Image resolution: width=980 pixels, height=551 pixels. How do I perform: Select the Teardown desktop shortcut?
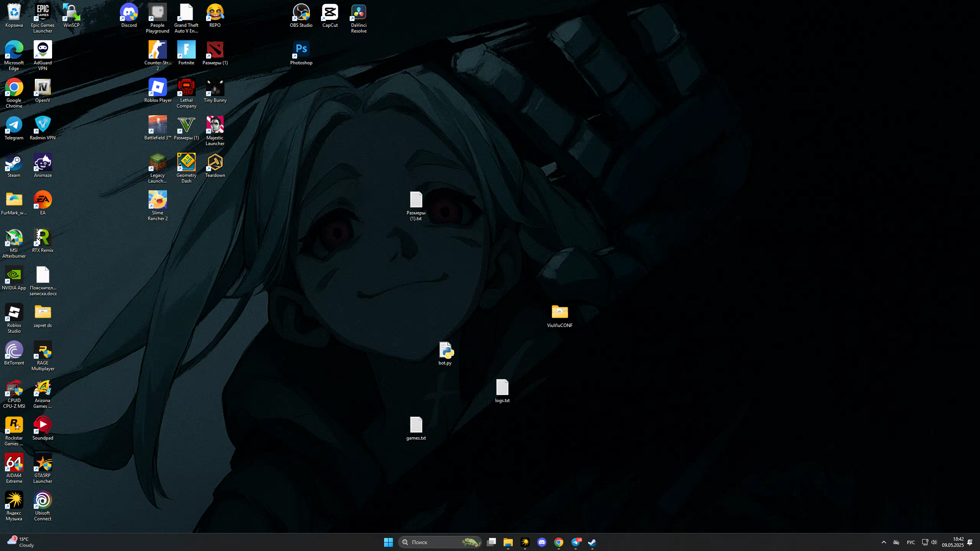(x=215, y=166)
